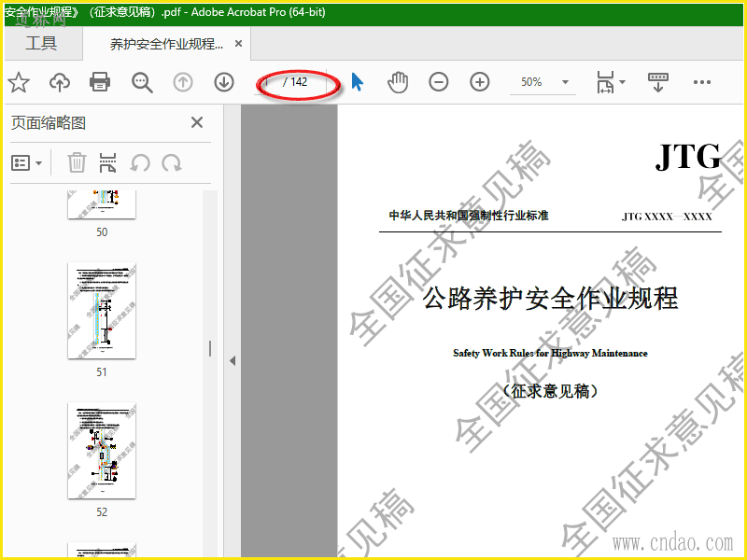Image resolution: width=747 pixels, height=560 pixels.
Task: Click the 页面缩略图 panel heading
Action: point(49,123)
